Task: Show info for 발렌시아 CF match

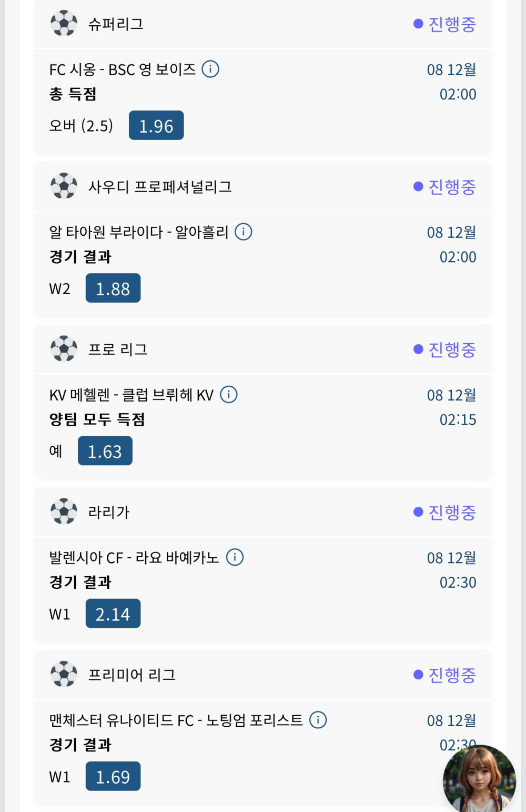Action: click(235, 557)
